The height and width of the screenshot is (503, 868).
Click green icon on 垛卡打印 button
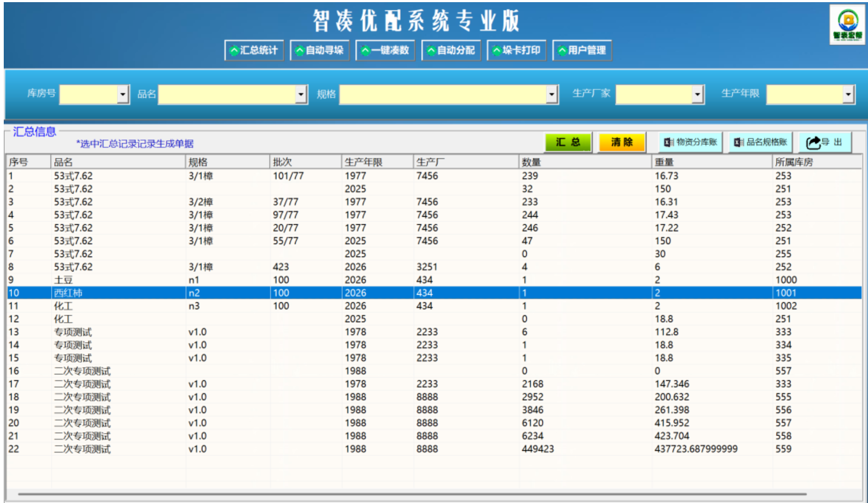click(x=497, y=51)
